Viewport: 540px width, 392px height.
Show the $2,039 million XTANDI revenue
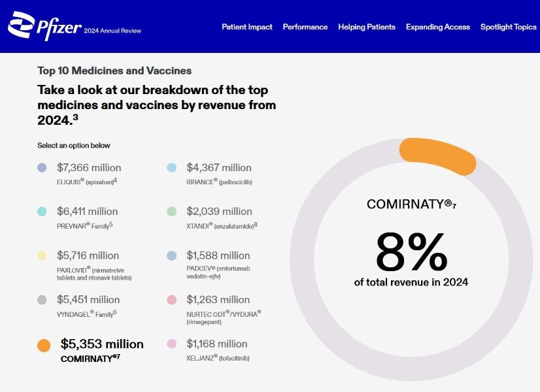point(219,211)
